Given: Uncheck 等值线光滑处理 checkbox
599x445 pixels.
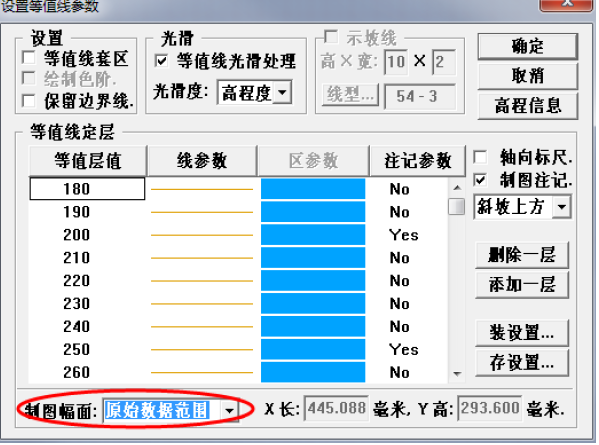Looking at the screenshot, I should [161, 61].
